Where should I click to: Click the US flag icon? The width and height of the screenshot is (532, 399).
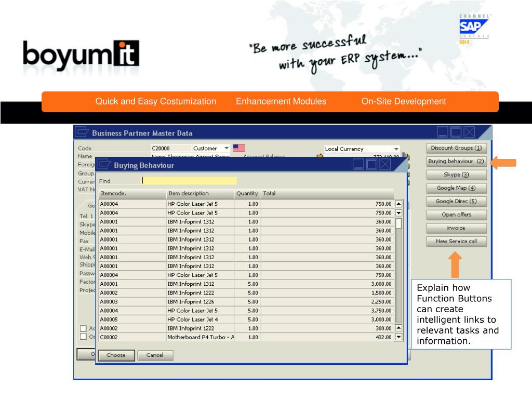click(239, 148)
